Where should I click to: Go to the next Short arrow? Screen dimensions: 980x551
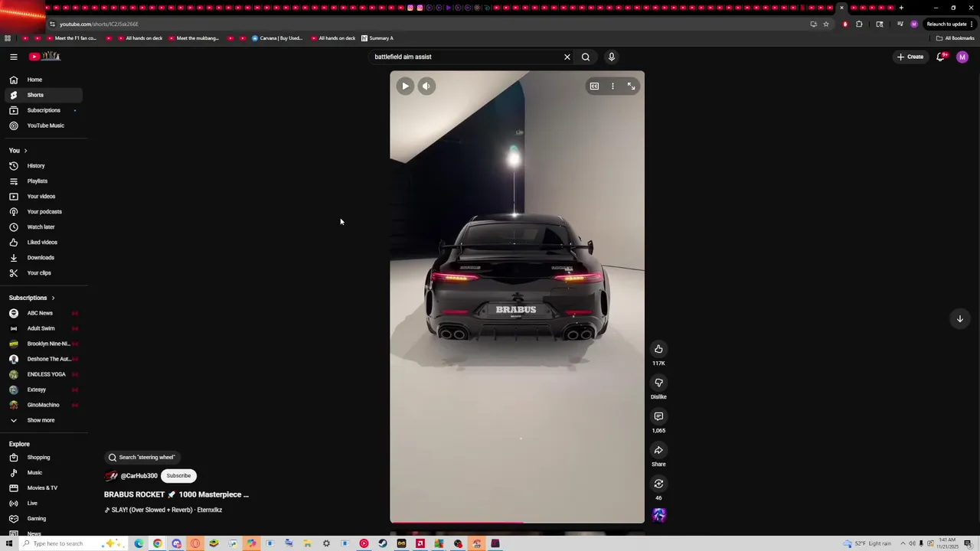(959, 318)
